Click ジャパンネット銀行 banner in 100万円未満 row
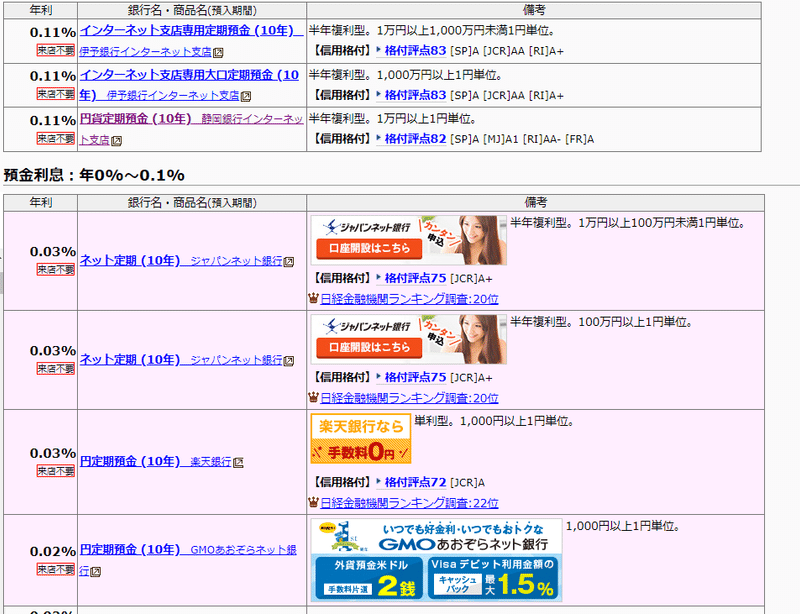800x614 pixels. coord(409,240)
